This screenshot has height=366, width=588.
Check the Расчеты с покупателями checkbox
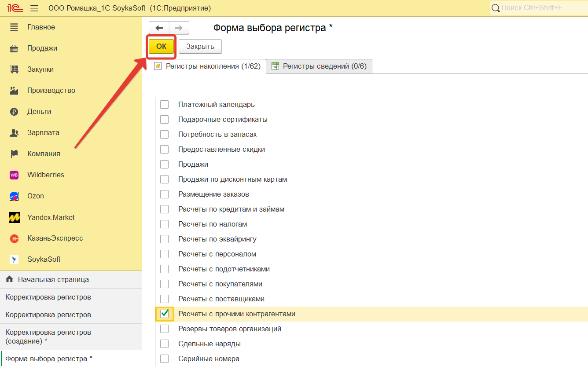pos(164,284)
